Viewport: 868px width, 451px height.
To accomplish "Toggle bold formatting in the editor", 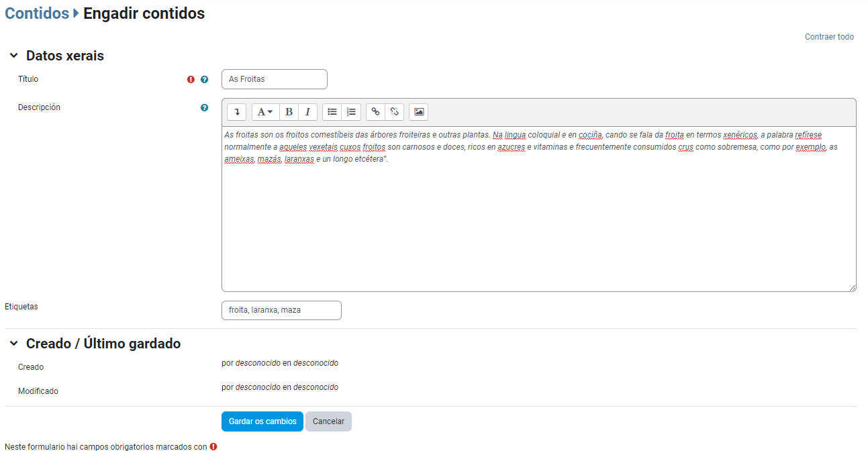I will 289,112.
